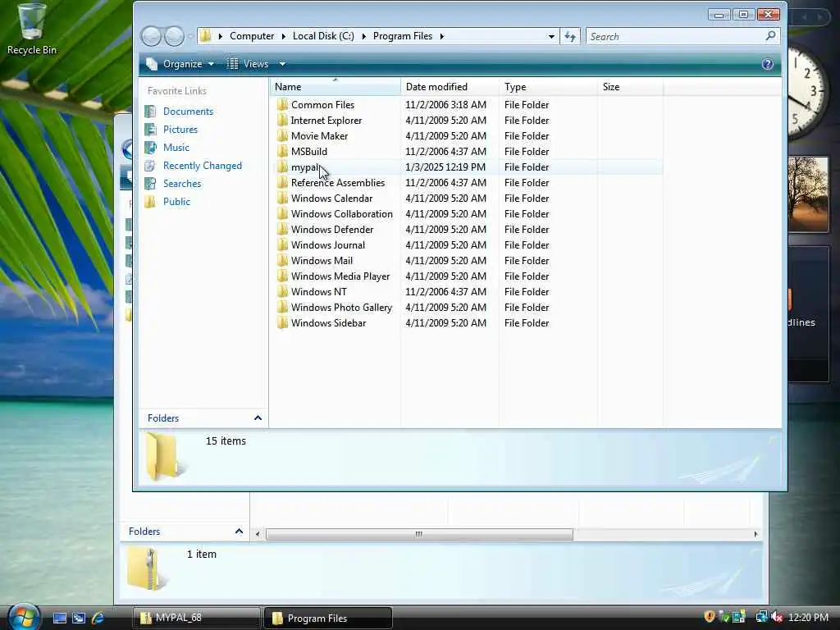Open the Views dropdown arrow
This screenshot has height=630, width=840.
(x=282, y=64)
